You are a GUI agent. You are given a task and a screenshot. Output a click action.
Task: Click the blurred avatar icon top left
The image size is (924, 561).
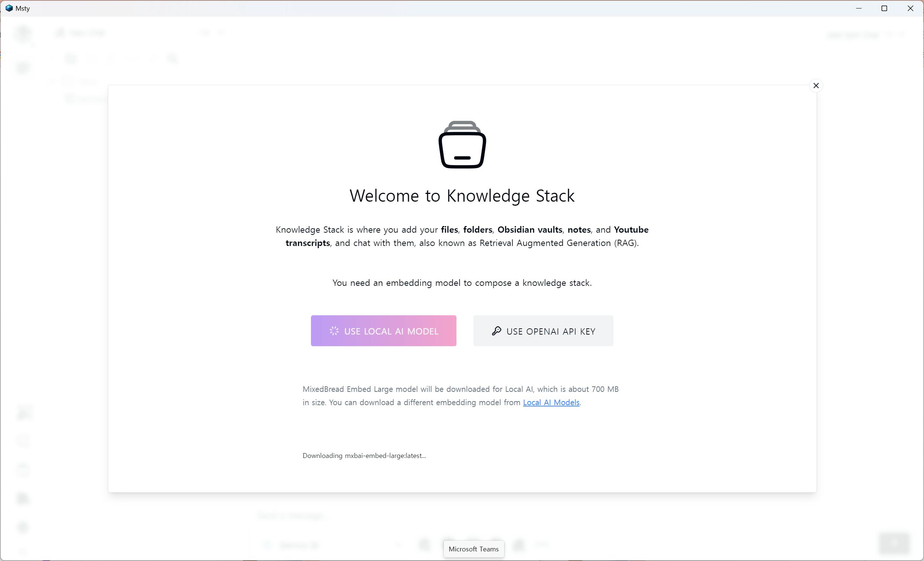pos(23,34)
